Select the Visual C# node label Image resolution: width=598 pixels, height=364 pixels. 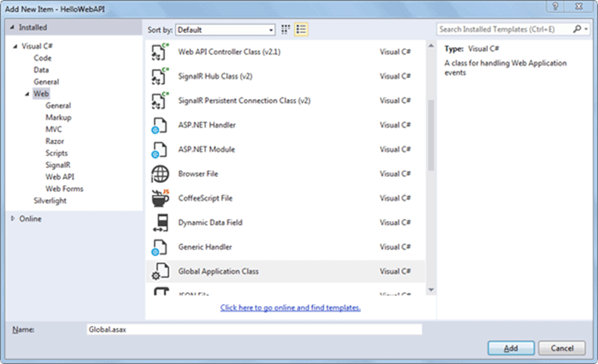[x=37, y=46]
